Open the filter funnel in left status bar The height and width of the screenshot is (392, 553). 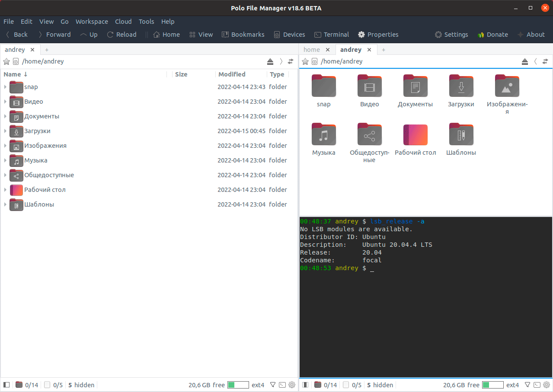(x=273, y=385)
